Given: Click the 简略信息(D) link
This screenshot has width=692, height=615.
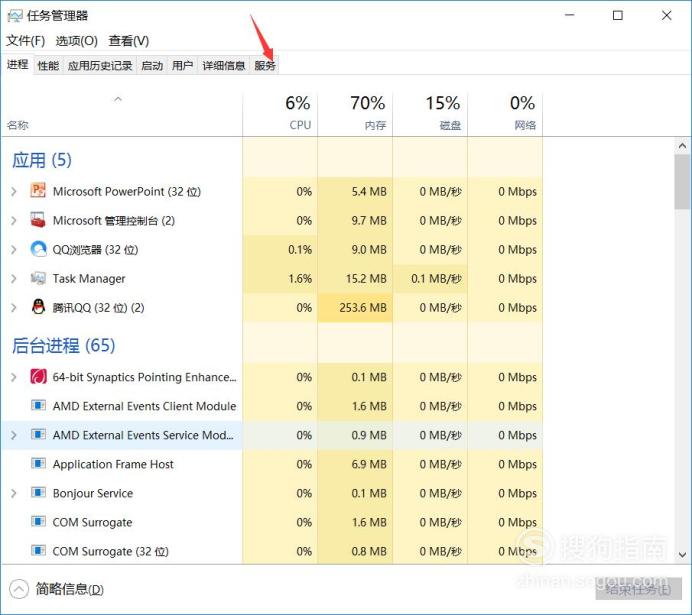Looking at the screenshot, I should (70, 589).
